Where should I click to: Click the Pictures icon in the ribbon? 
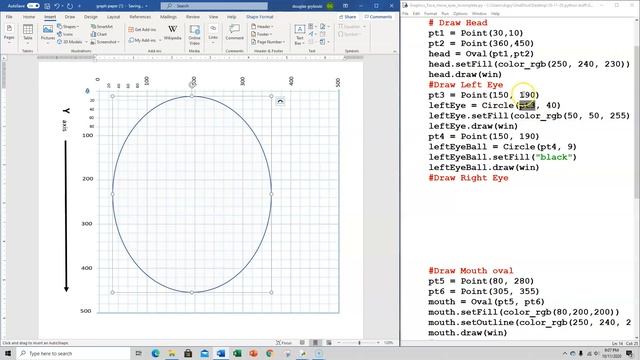48,33
